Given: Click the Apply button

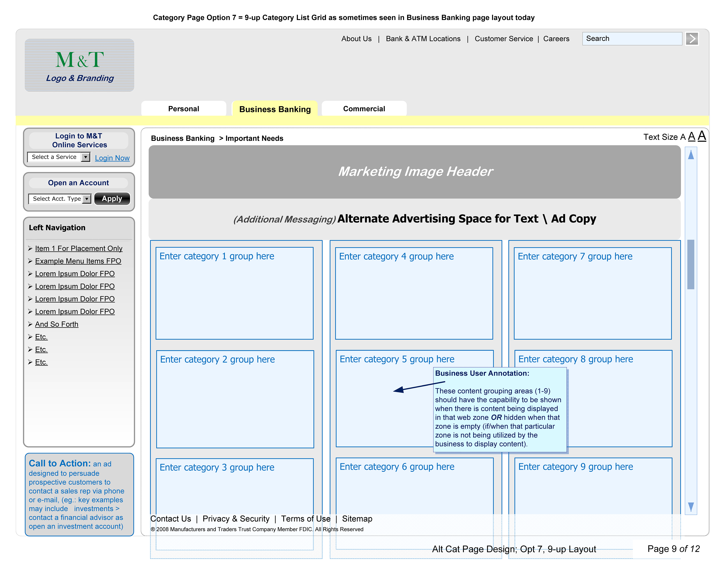Looking at the screenshot, I should [x=112, y=199].
